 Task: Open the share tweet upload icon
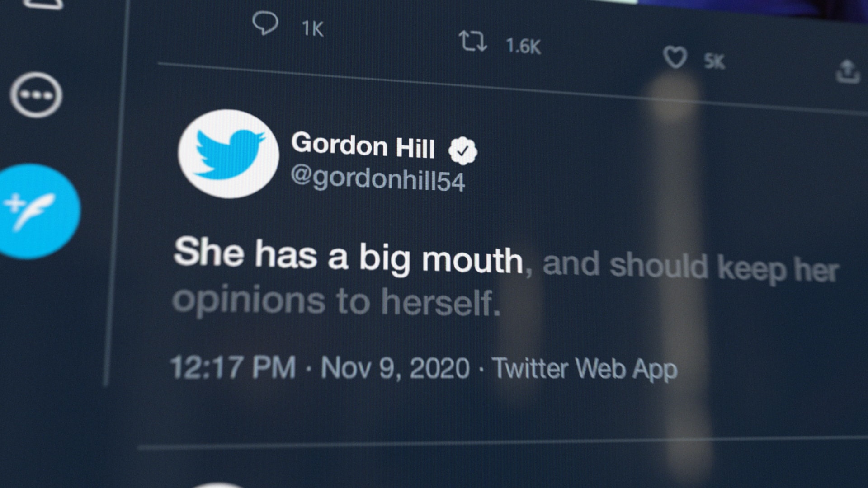(848, 71)
